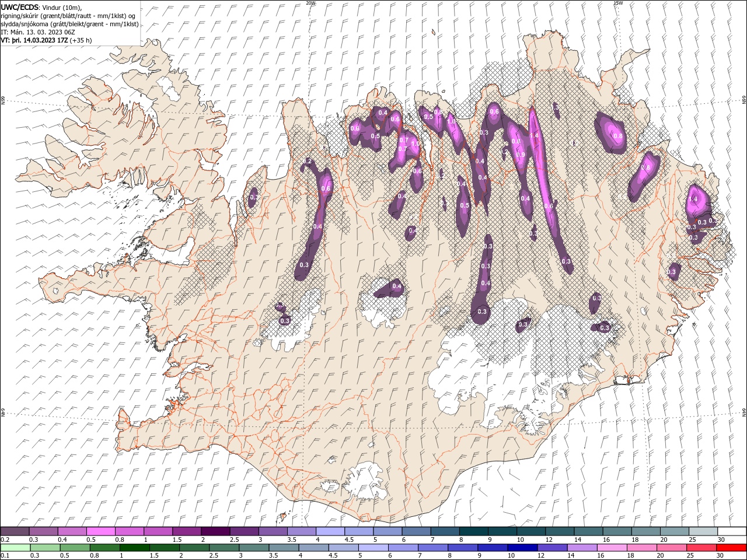Screen dimensions: 747x560
Task: Click the violet swatch at 12 in lower legend
Action: [551, 548]
